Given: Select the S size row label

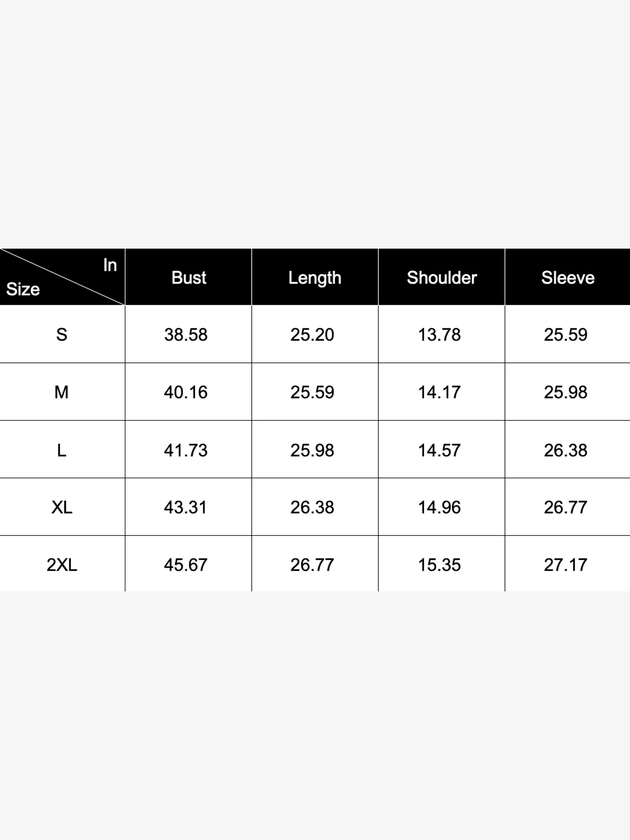Looking at the screenshot, I should pos(62,335).
